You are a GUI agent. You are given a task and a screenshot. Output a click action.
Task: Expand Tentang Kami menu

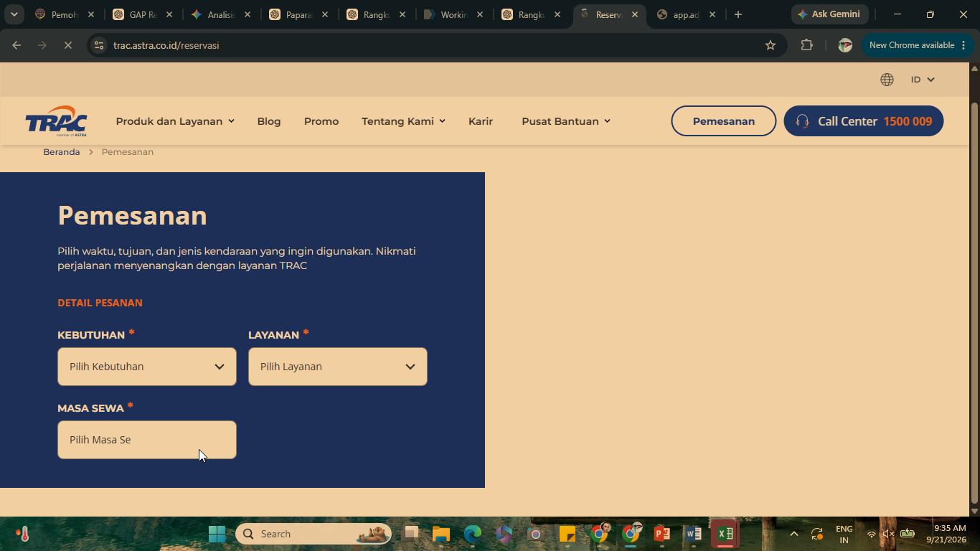(x=403, y=121)
